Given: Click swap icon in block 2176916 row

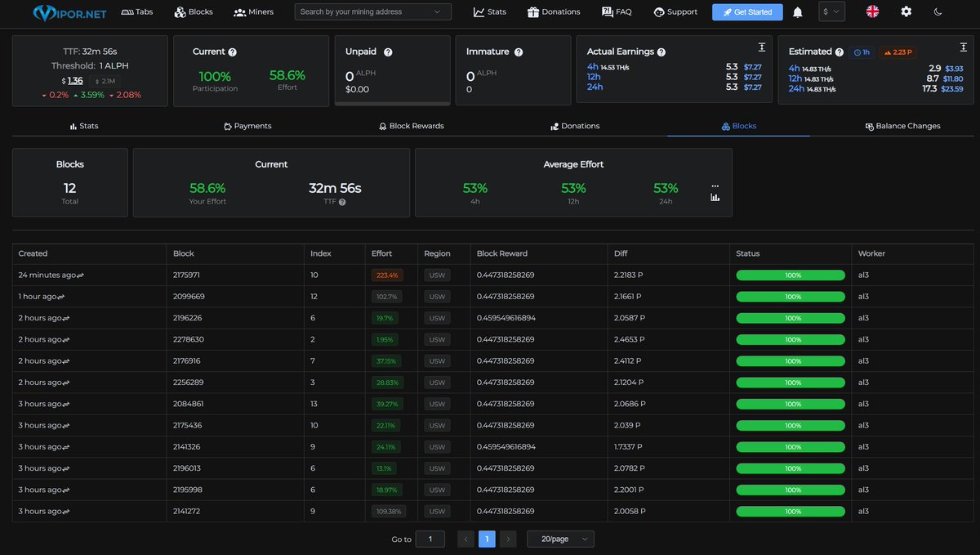Looking at the screenshot, I should [x=65, y=361].
